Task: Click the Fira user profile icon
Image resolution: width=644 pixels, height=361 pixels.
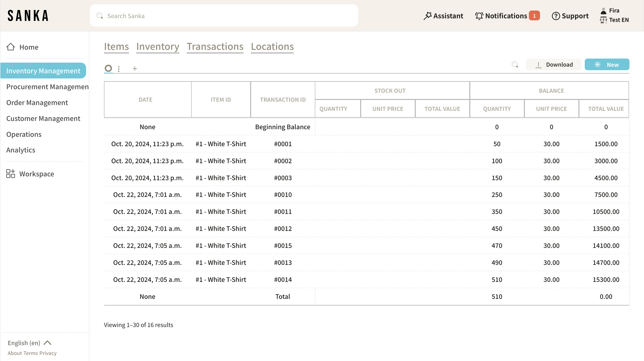Action: pos(603,11)
